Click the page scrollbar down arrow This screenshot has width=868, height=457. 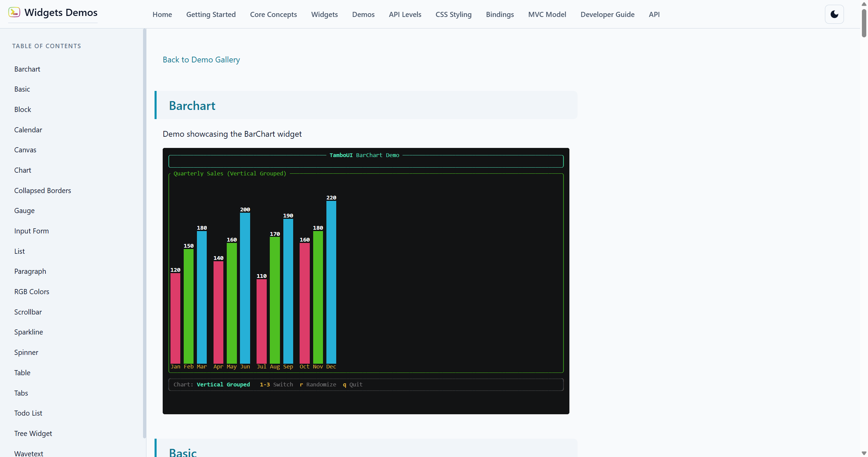tap(864, 453)
